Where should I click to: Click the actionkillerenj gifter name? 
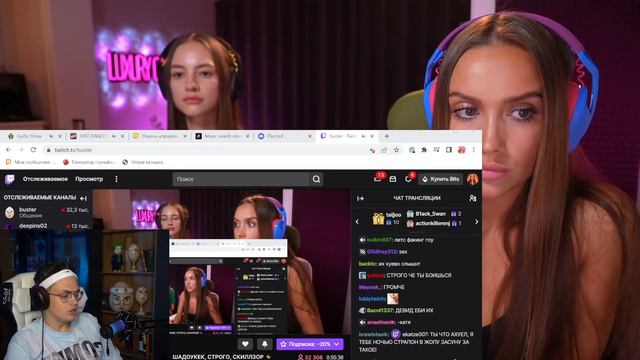click(433, 223)
